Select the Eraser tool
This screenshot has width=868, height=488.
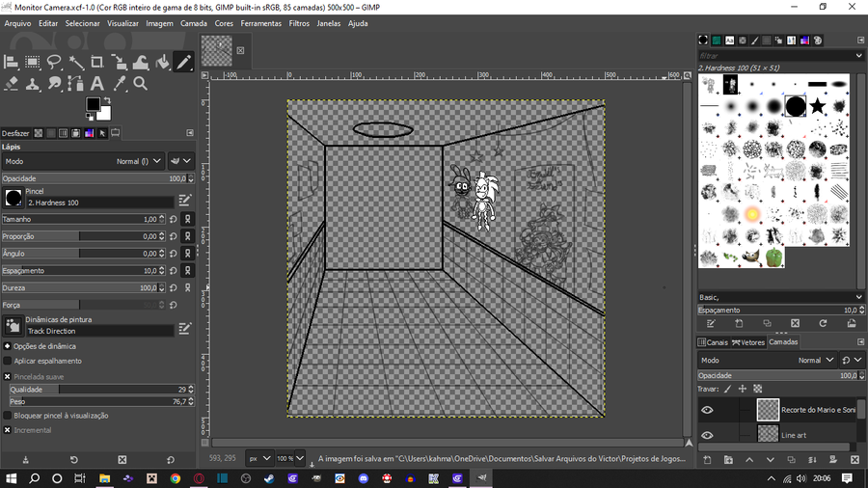point(11,84)
